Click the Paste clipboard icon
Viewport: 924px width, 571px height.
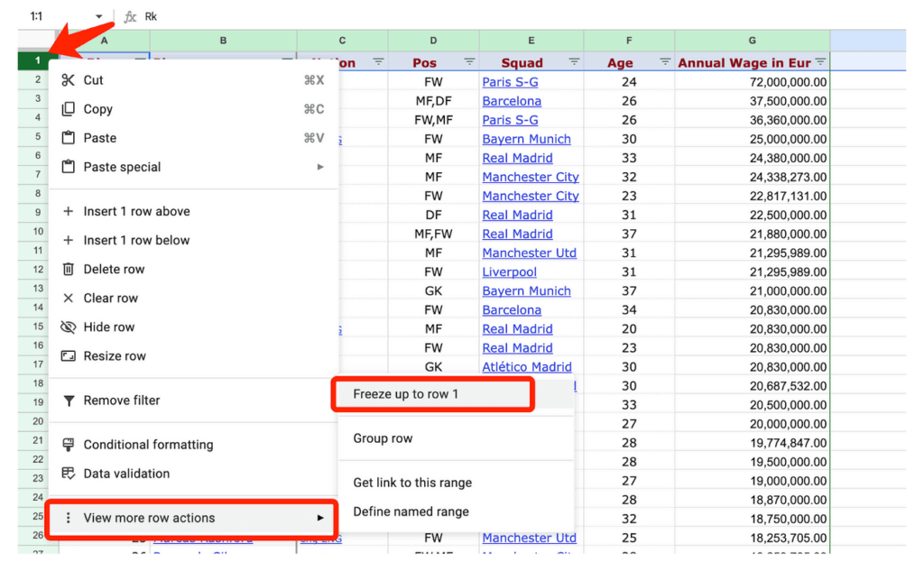point(68,138)
